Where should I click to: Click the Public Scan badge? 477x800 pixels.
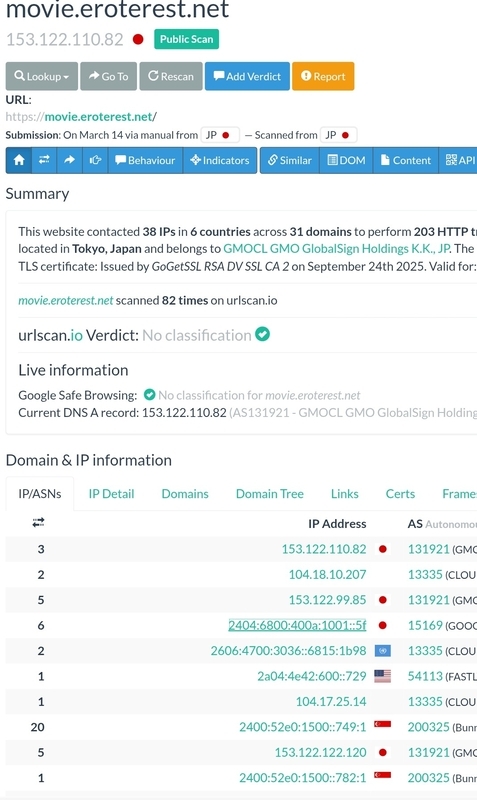click(187, 39)
